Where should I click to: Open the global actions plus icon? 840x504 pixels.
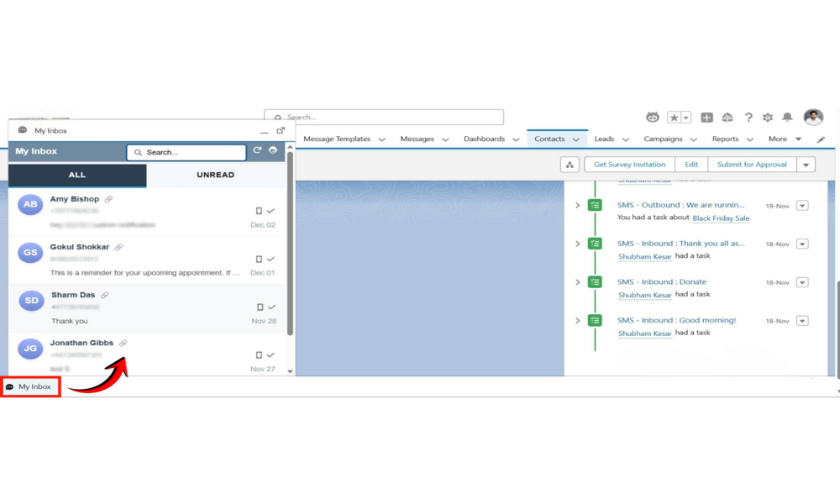pyautogui.click(x=706, y=118)
